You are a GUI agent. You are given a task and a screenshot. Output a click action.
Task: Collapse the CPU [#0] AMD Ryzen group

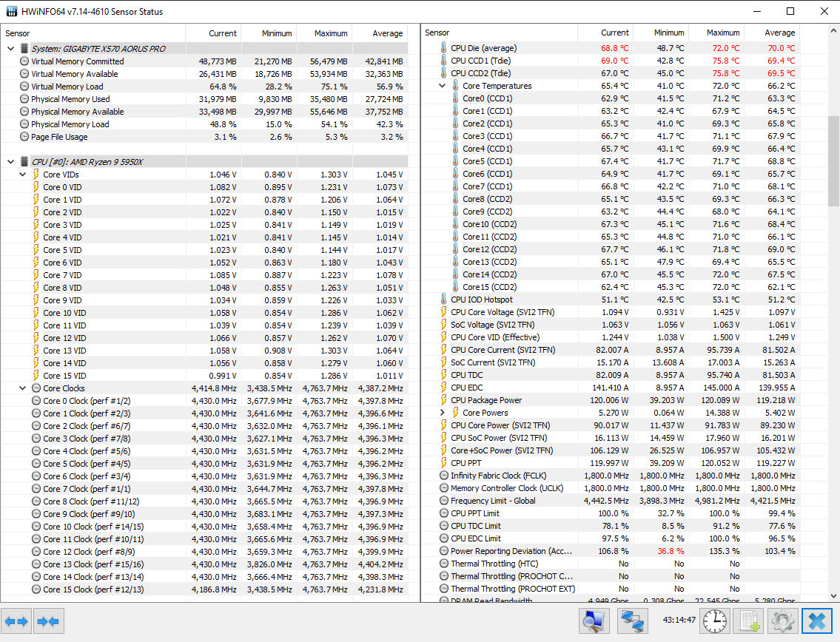10,162
